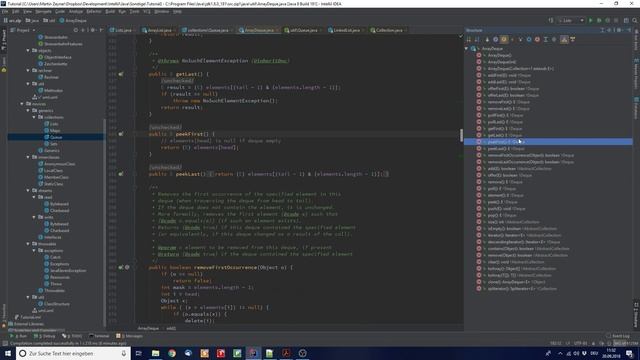Collapse the ArrayDeque root node in Structure
640x360 pixels.
click(x=467, y=49)
